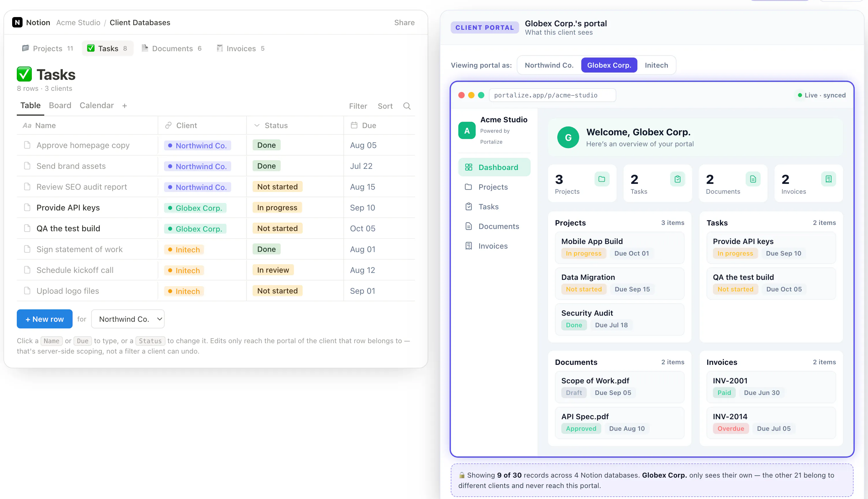Open the search magnifier in Tasks table

coord(407,106)
